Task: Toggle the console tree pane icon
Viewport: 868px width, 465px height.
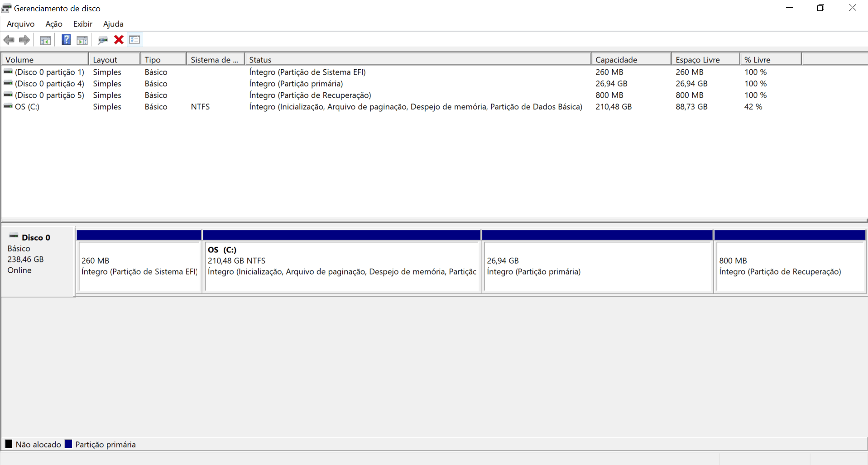Action: pos(45,40)
